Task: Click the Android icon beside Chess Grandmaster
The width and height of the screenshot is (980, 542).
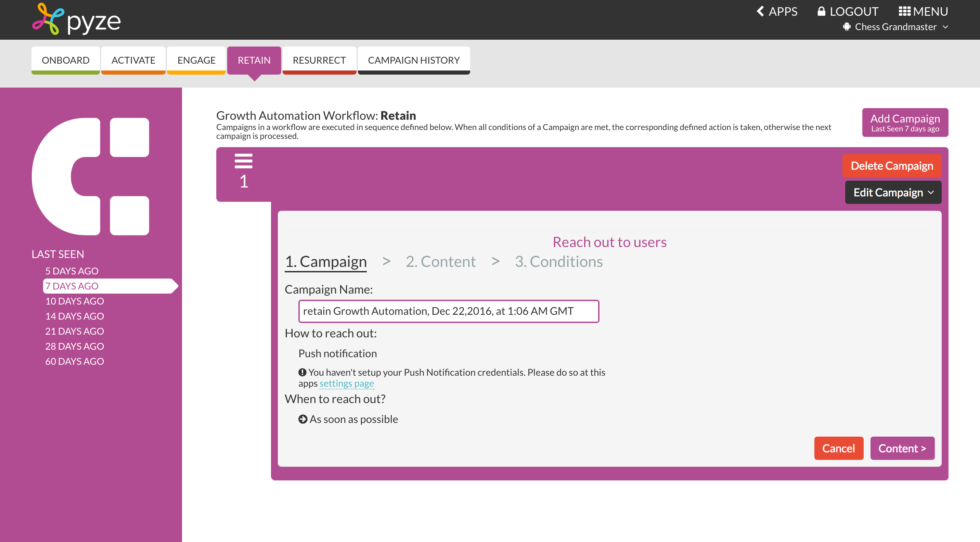Action: (x=847, y=27)
